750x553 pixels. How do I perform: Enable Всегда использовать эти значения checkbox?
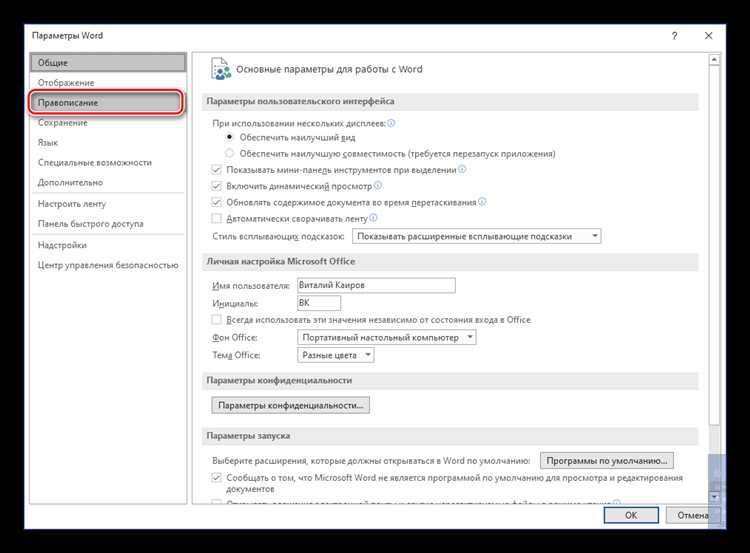click(217, 320)
